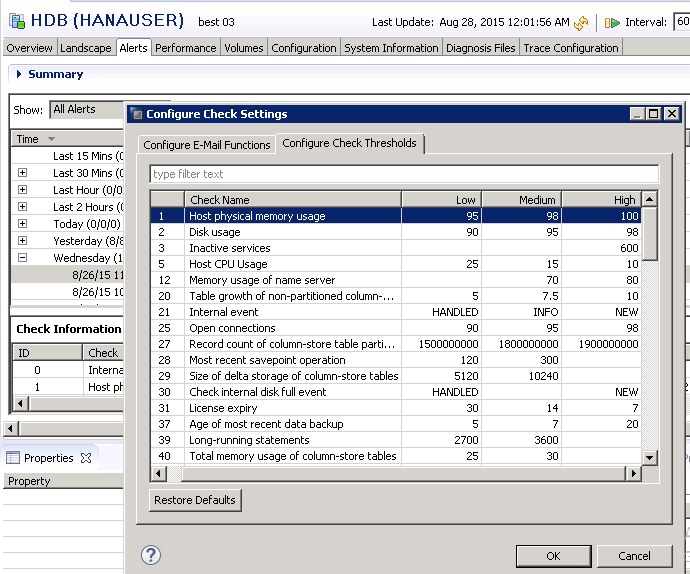This screenshot has height=574, width=690.
Task: Collapse the Wednesday alerts group
Action: coord(22,258)
